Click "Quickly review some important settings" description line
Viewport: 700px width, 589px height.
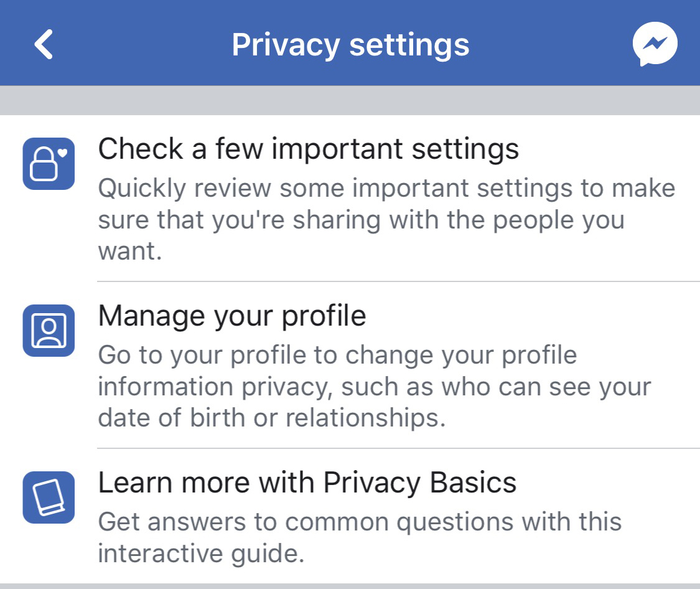pyautogui.click(x=386, y=189)
